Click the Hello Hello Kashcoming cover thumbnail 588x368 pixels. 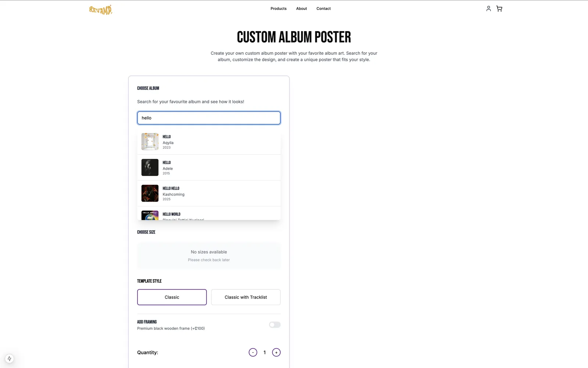[x=150, y=193]
